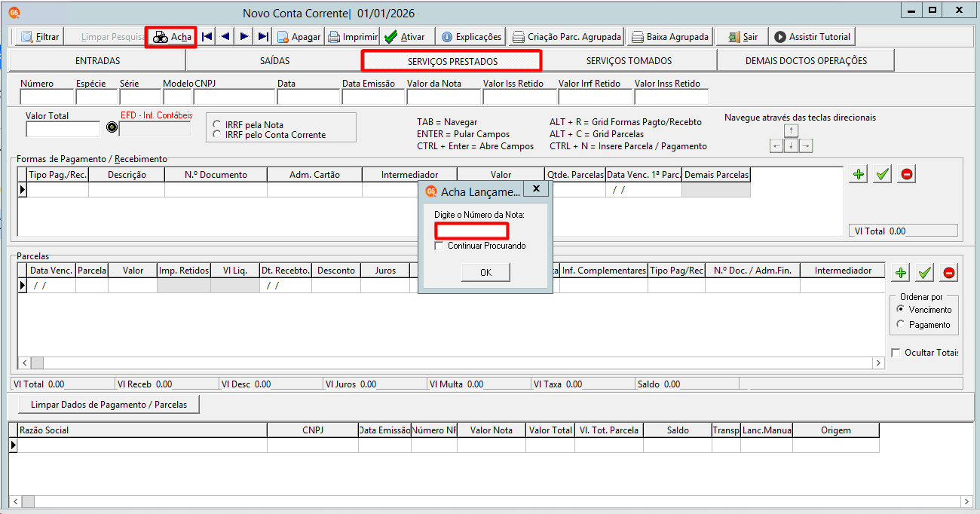Enable the Continuar Procurando checkbox
Image resolution: width=980 pixels, height=514 pixels.
(x=439, y=246)
